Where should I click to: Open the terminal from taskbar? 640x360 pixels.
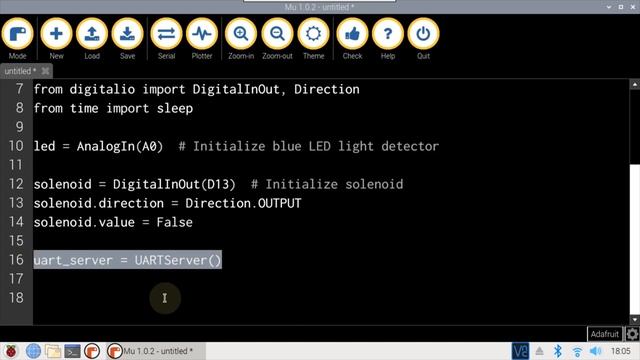pyautogui.click(x=72, y=351)
